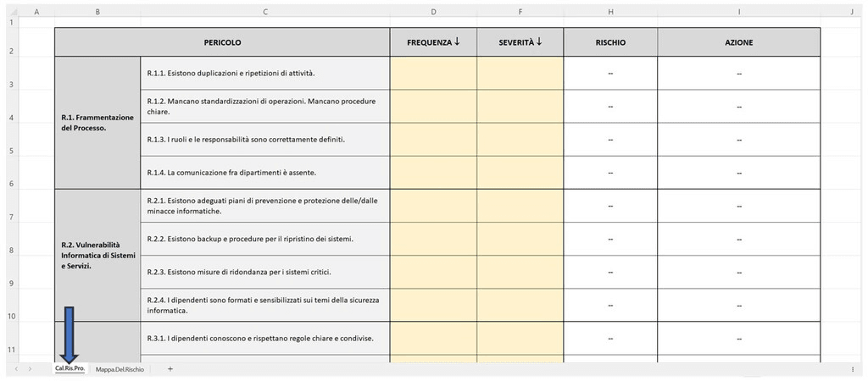868x381 pixels.
Task: Select the severity cell for R.2.4
Action: 519,305
